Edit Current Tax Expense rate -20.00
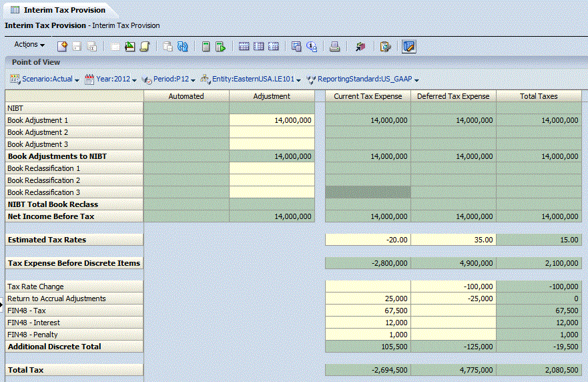The height and width of the screenshot is (382, 588). pyautogui.click(x=368, y=240)
